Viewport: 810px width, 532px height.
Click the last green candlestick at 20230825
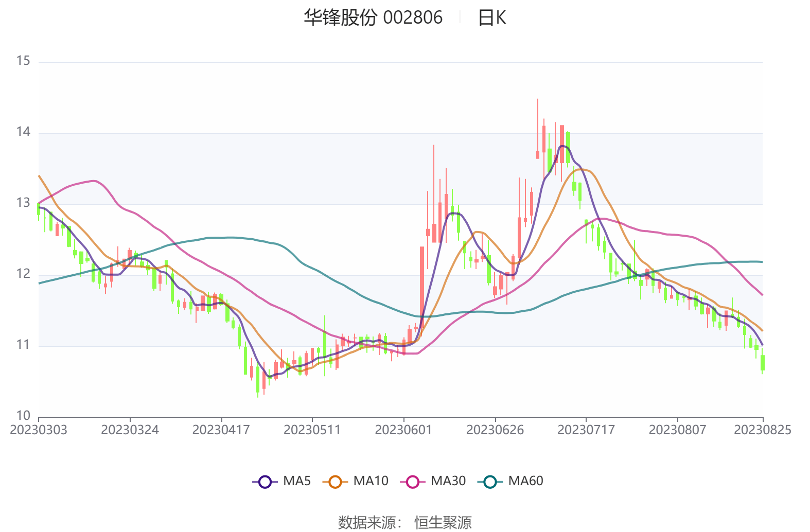click(763, 362)
